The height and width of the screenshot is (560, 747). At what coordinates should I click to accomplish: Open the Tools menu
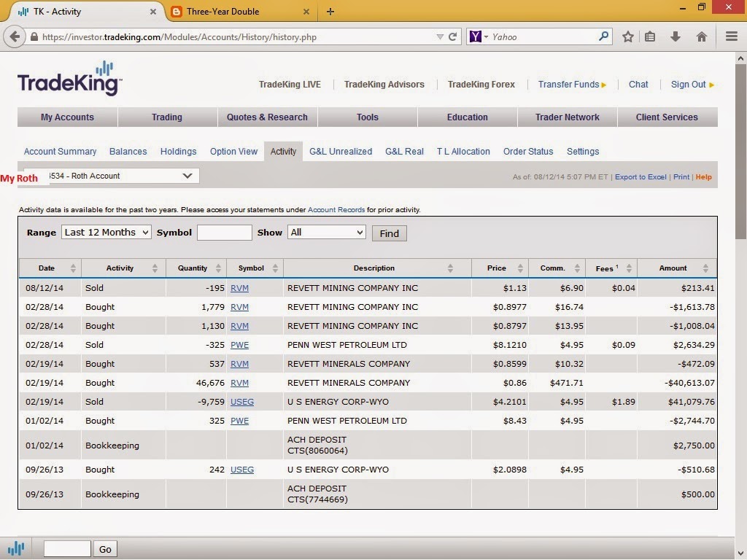[368, 117]
